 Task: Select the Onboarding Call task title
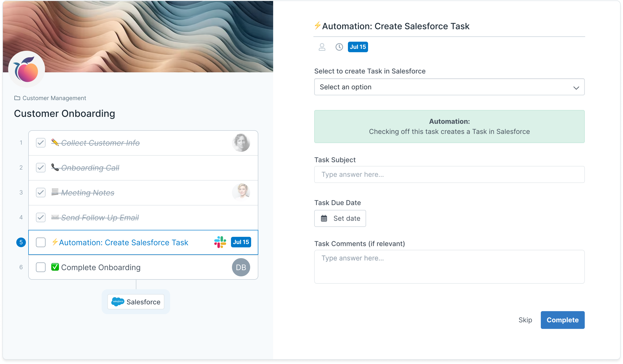tap(90, 168)
